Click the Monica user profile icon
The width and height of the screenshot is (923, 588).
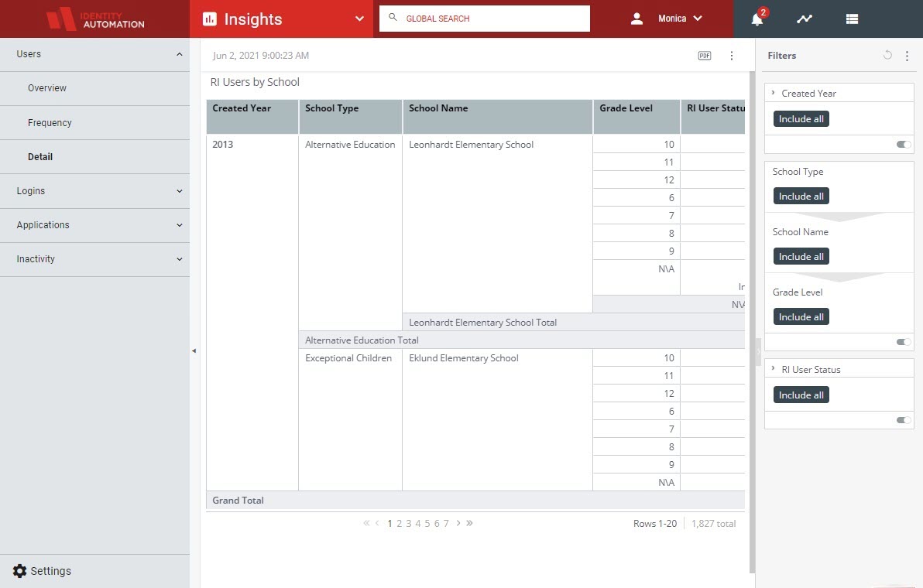pyautogui.click(x=636, y=19)
